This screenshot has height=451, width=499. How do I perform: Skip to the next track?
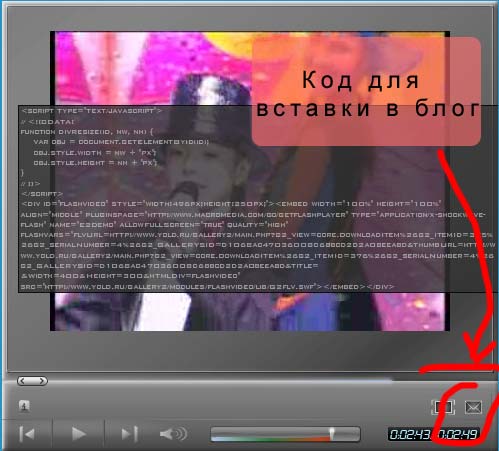(130, 434)
